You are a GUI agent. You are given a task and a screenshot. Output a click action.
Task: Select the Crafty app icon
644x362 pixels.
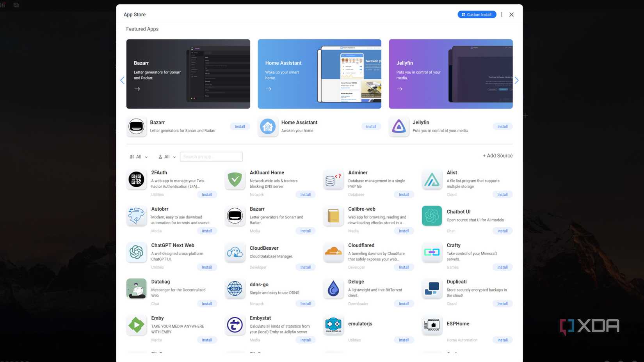[432, 252]
